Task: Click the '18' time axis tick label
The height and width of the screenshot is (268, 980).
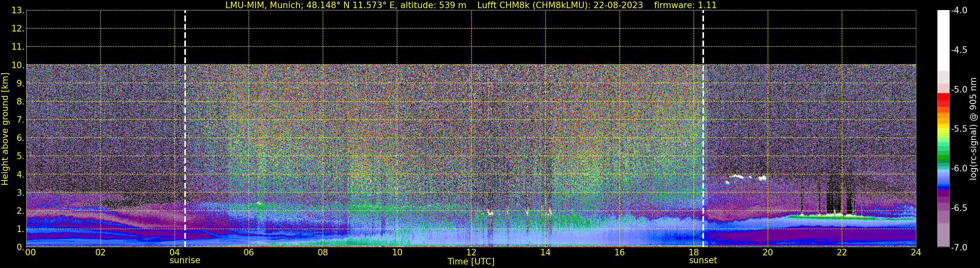Action: click(694, 252)
